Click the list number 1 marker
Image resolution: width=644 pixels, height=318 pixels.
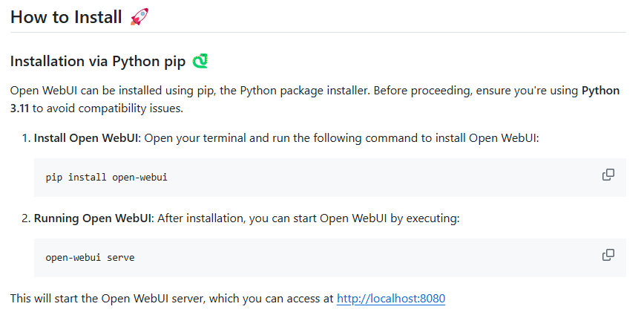(x=25, y=138)
